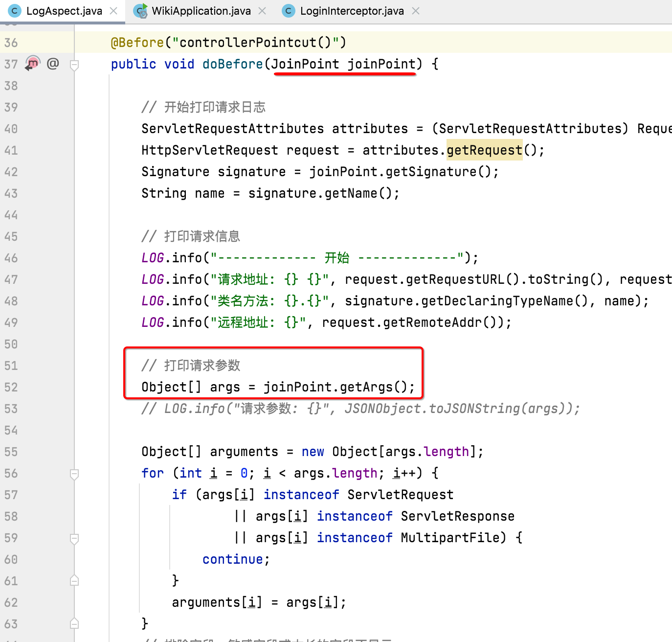Open the WikiApplication.java tab
The width and height of the screenshot is (672, 642).
[201, 11]
